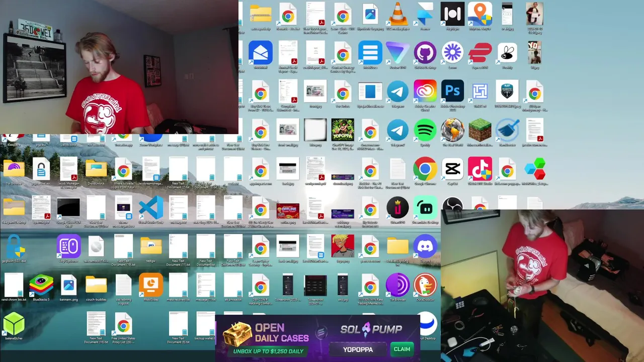
Task: Open the RamBooster broom icon
Action: [x=507, y=130]
